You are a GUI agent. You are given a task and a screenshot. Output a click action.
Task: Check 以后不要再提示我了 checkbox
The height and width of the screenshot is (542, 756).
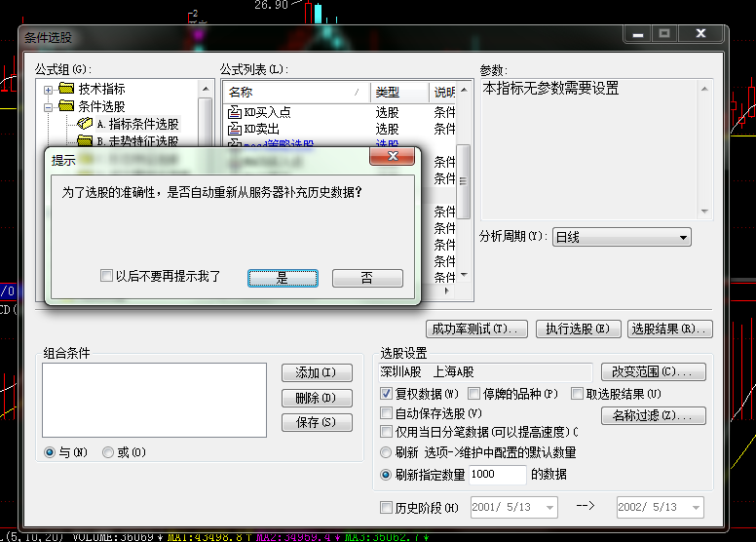[x=106, y=276]
